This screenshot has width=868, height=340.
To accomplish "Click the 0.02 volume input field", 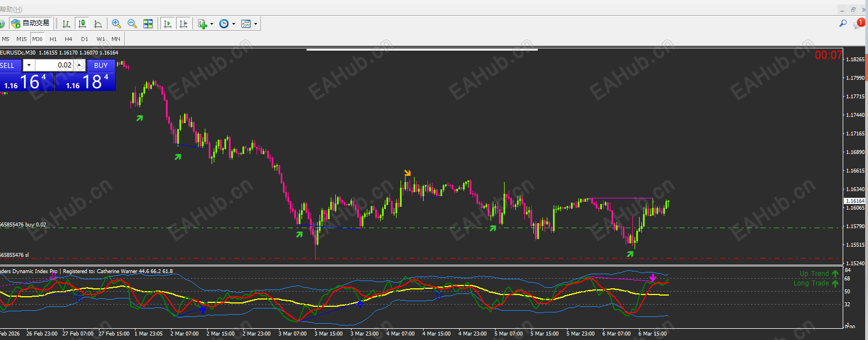I will pos(55,65).
